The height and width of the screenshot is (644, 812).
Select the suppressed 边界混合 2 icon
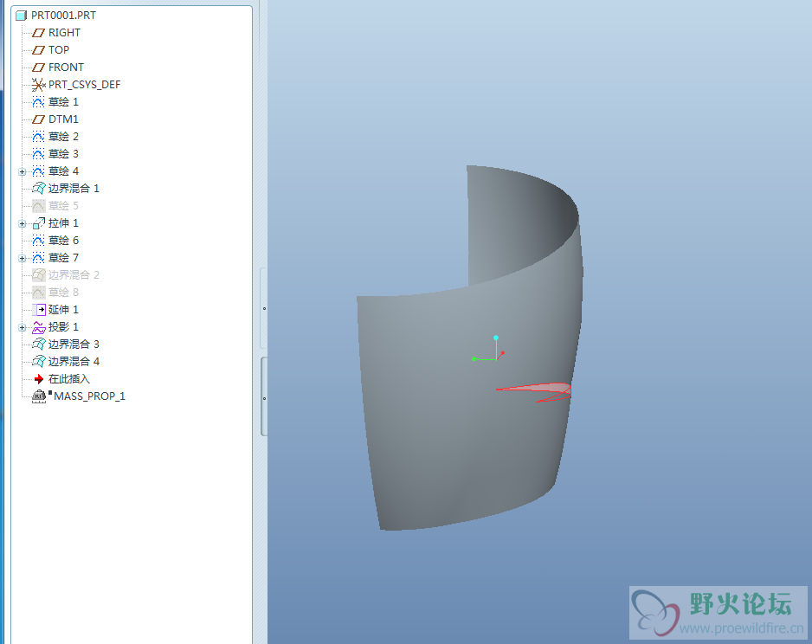[x=38, y=275]
